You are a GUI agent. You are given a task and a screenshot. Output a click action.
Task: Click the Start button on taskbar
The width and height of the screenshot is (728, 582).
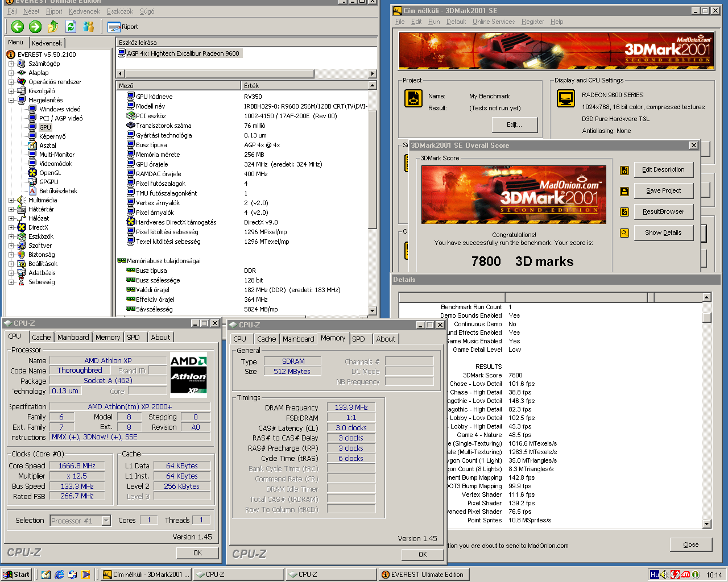click(16, 575)
